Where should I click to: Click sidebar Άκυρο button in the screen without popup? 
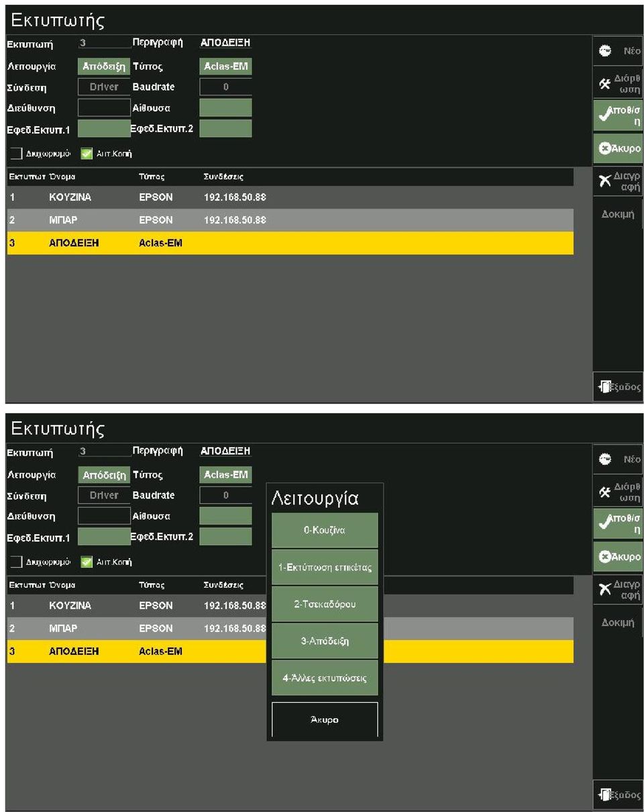(x=618, y=148)
